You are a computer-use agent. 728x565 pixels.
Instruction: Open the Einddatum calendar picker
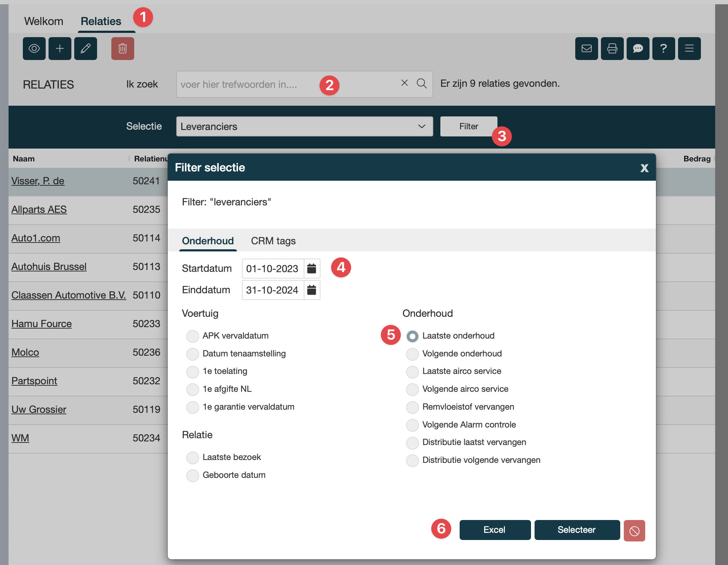312,290
